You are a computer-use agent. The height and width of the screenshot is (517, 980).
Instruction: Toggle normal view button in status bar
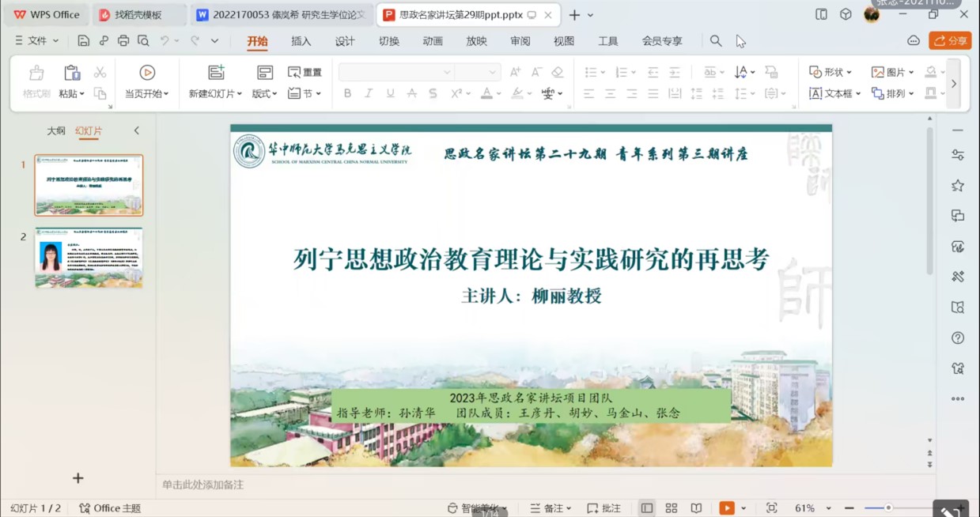coord(647,508)
